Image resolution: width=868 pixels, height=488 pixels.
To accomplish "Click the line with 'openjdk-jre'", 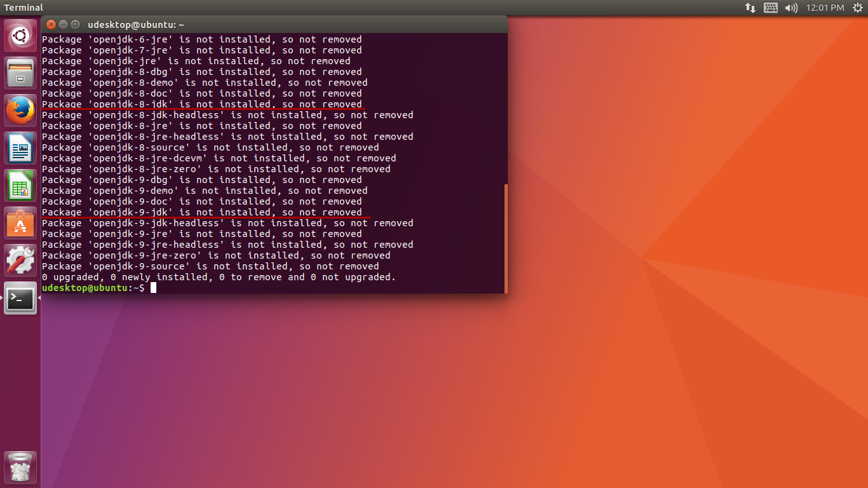I will click(x=196, y=61).
